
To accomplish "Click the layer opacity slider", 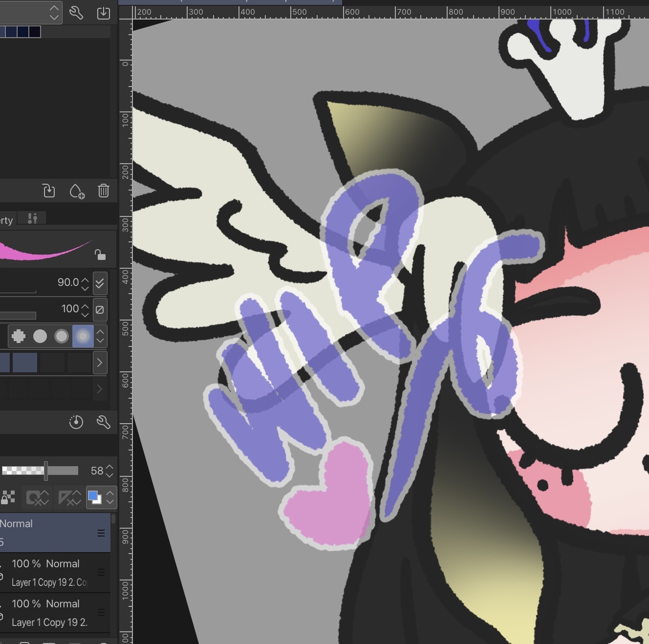I will [x=40, y=471].
